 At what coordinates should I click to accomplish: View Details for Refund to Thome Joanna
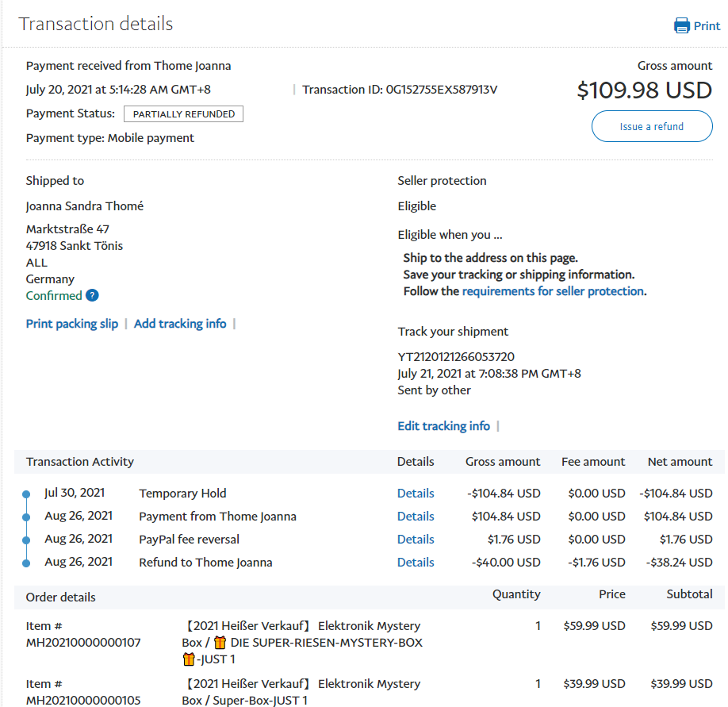(416, 563)
